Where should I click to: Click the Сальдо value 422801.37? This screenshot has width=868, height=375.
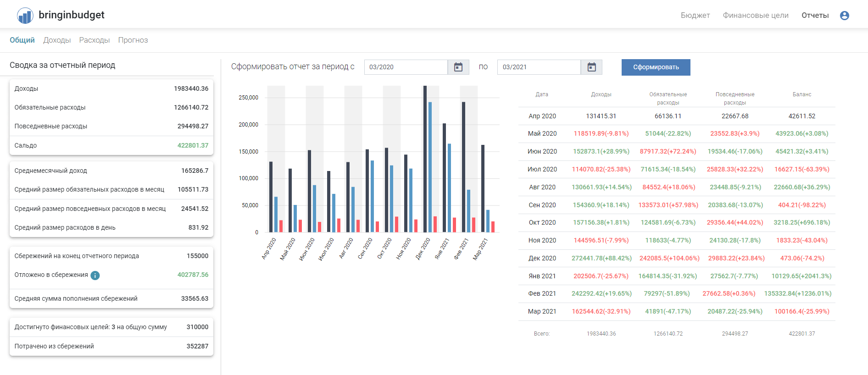click(x=193, y=146)
